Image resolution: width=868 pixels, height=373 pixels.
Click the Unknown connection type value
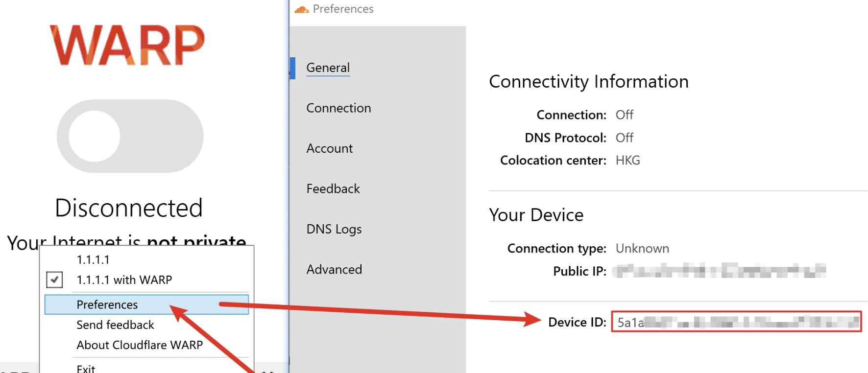[642, 249]
